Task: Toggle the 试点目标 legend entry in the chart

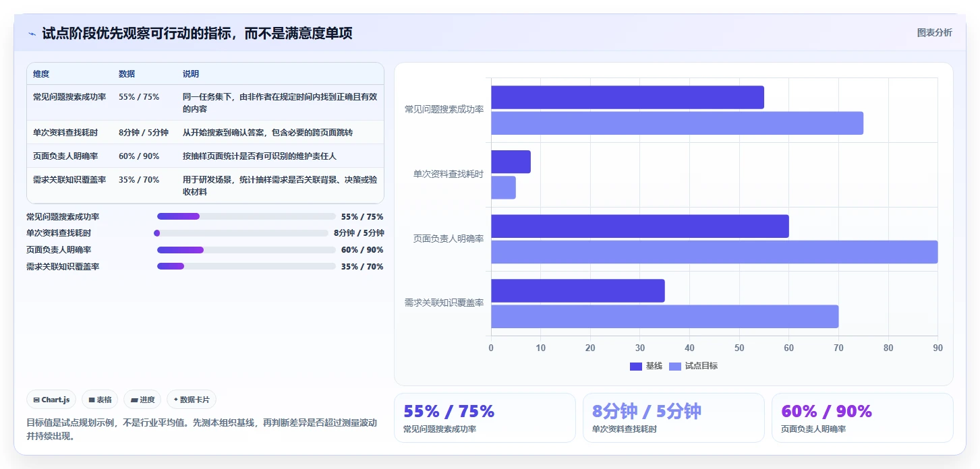Action: [x=693, y=366]
